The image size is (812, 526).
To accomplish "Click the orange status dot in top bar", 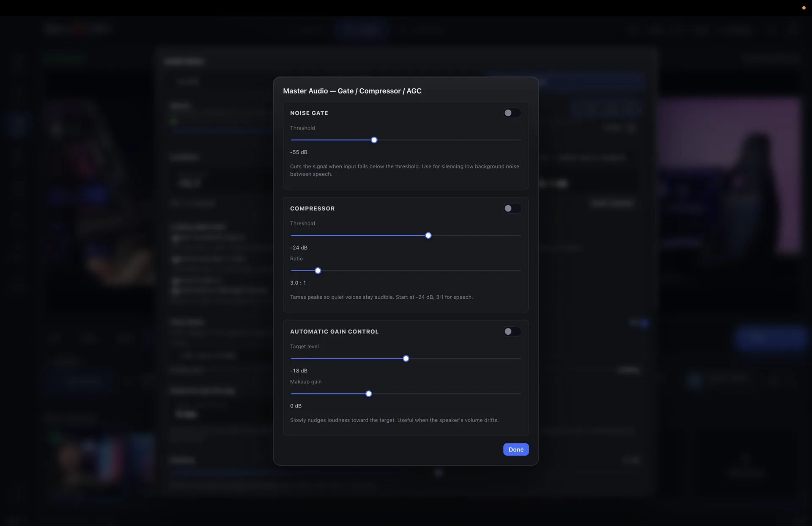I will [804, 8].
